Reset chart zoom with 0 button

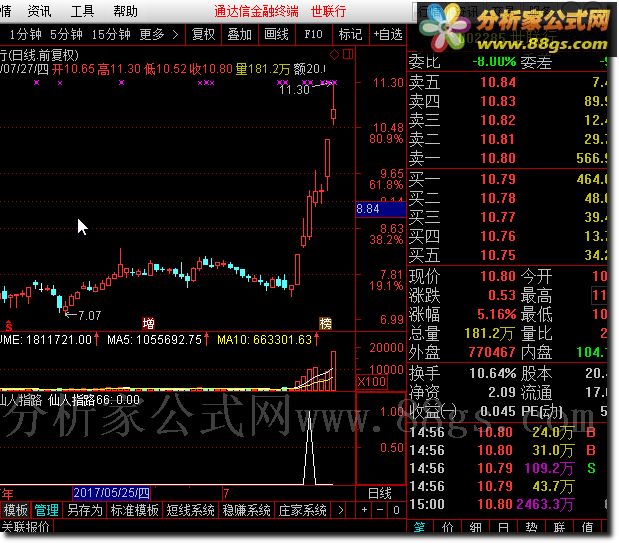pyautogui.click(x=396, y=510)
